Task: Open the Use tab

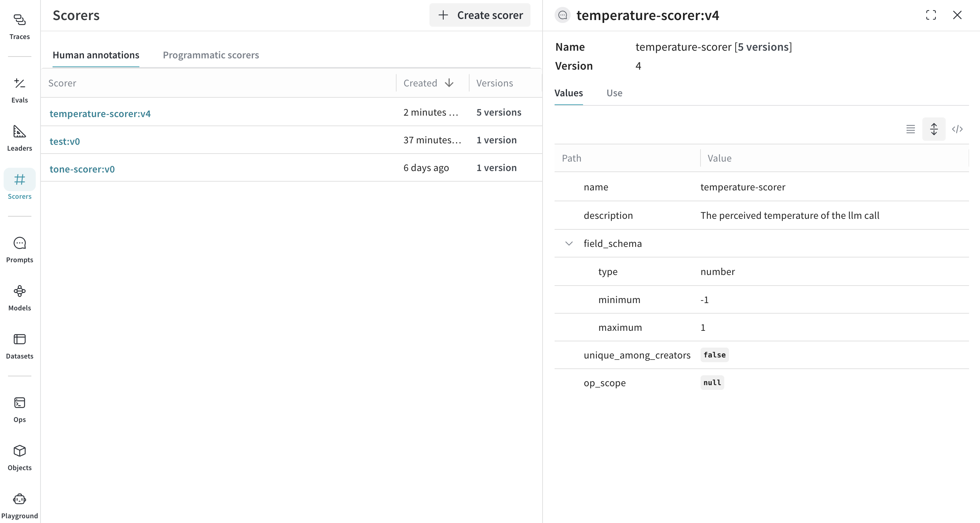Action: 614,93
